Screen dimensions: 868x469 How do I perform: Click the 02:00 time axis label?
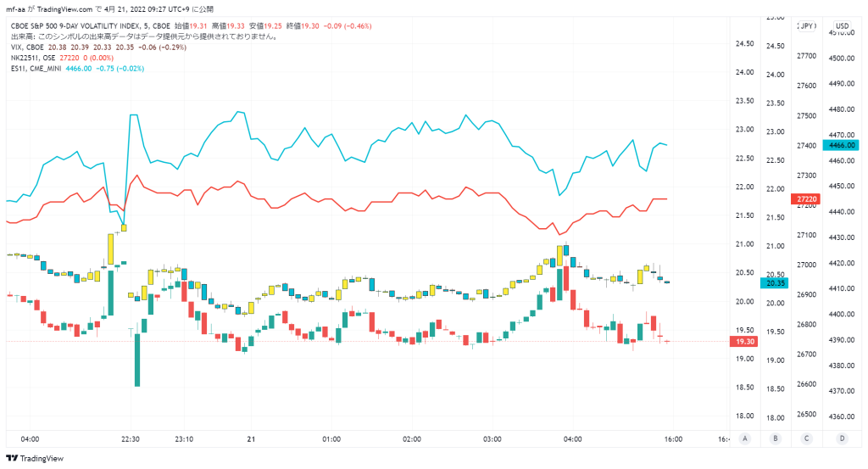pos(412,439)
